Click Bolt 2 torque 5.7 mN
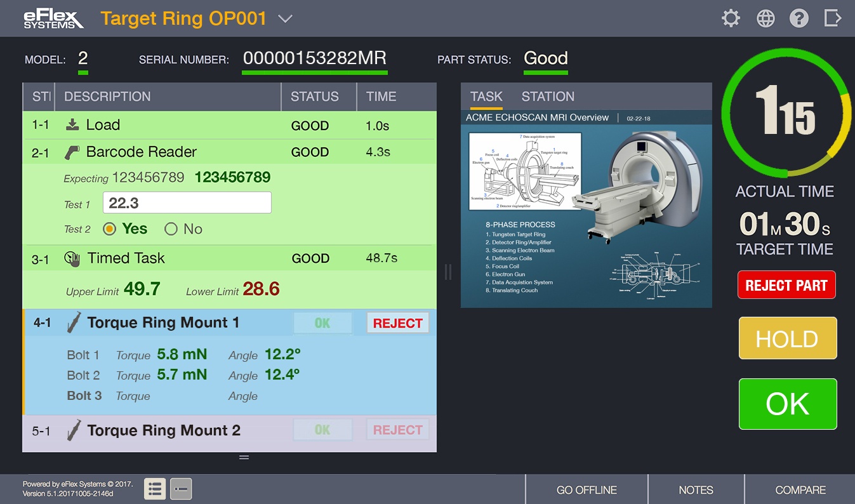 (x=182, y=375)
